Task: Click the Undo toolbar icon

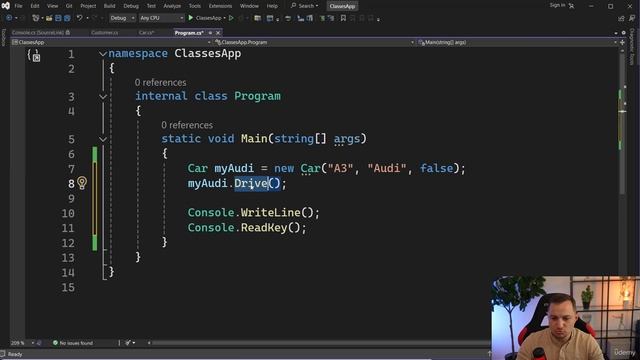Action: coord(80,18)
